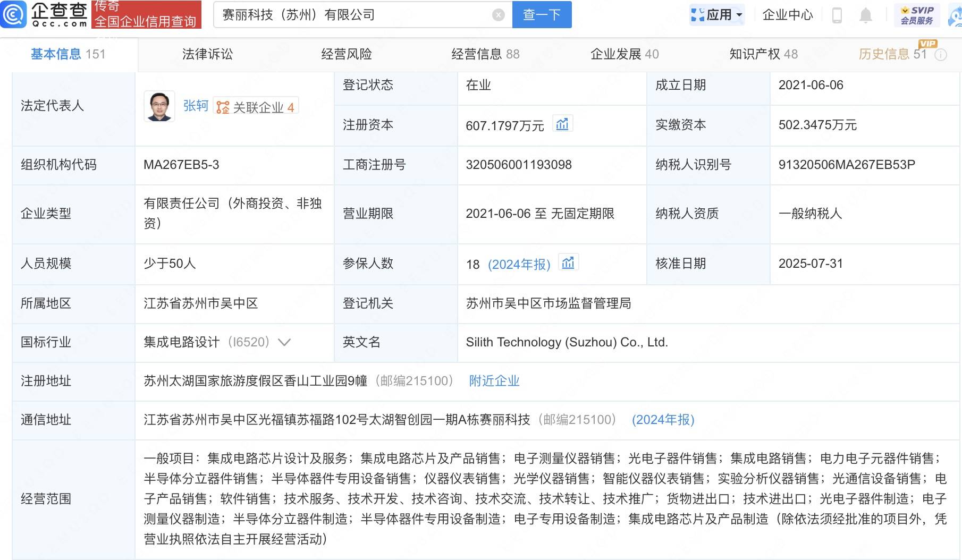
Task: Clear the search box with the X icon
Action: click(499, 15)
